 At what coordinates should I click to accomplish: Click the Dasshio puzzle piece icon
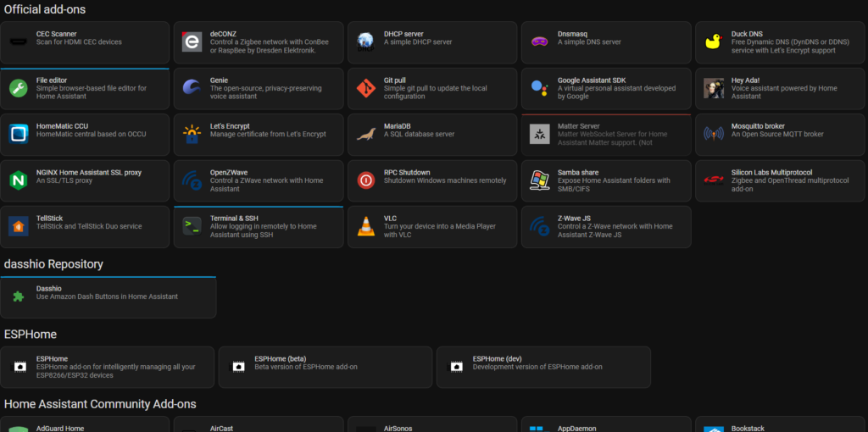[18, 296]
